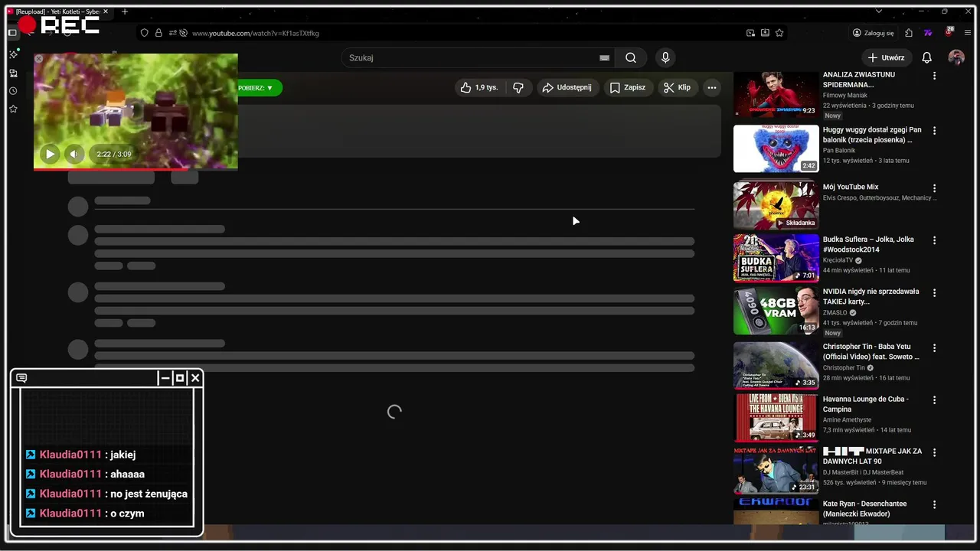The image size is (980, 551).
Task: Focus the Szukaj search field
Action: [471, 57]
